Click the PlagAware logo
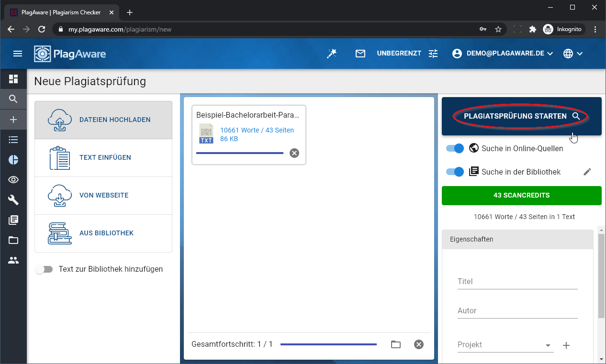The image size is (606, 364). click(x=70, y=54)
